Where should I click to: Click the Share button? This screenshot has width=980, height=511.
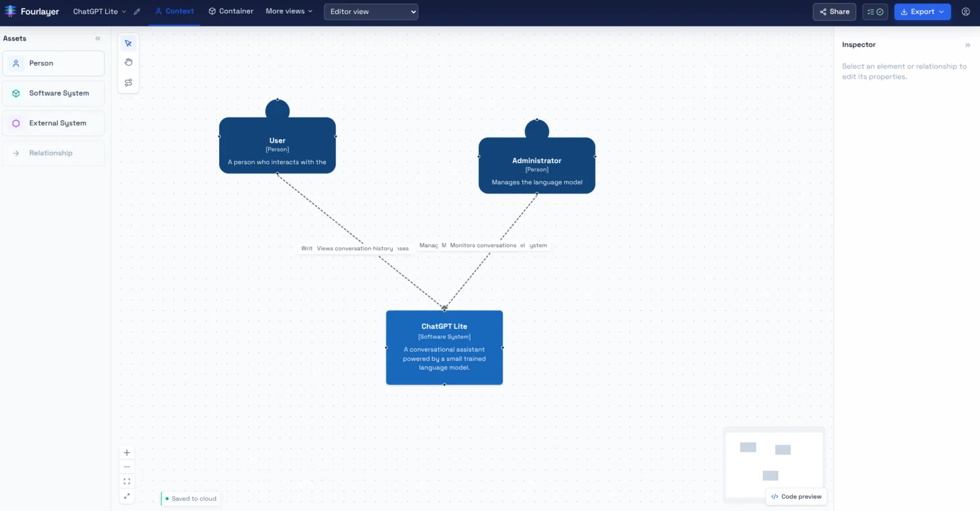834,12
